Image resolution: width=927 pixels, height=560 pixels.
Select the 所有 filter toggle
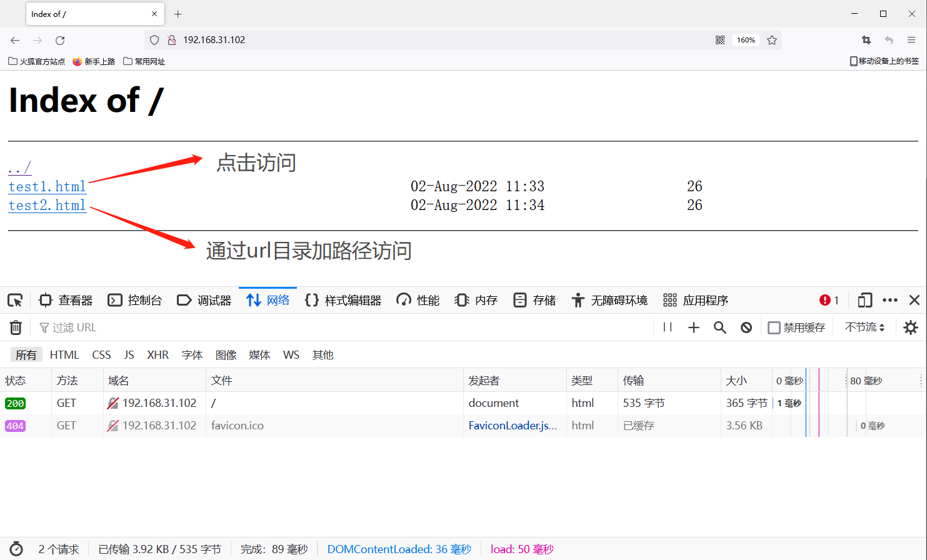coord(26,355)
